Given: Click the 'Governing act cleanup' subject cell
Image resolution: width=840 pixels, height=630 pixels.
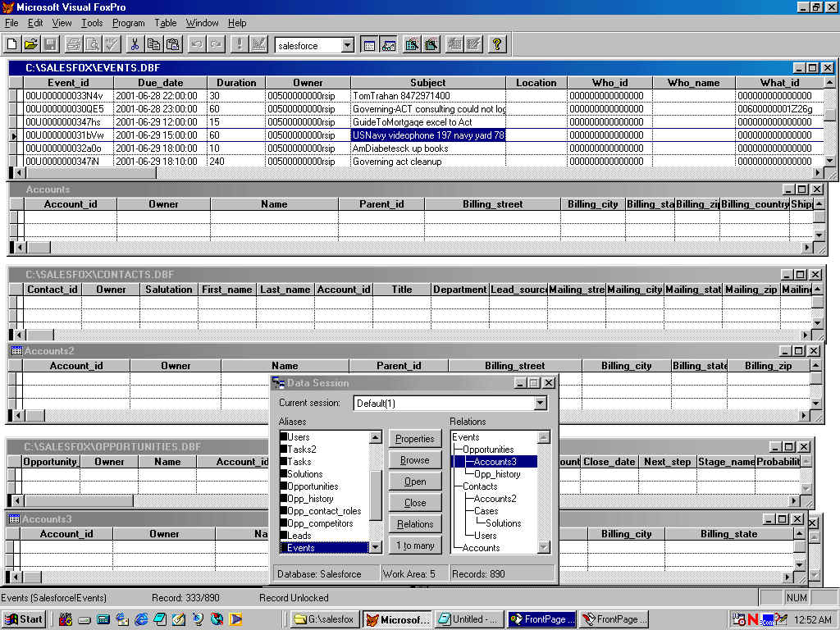Looking at the screenshot, I should click(428, 162).
